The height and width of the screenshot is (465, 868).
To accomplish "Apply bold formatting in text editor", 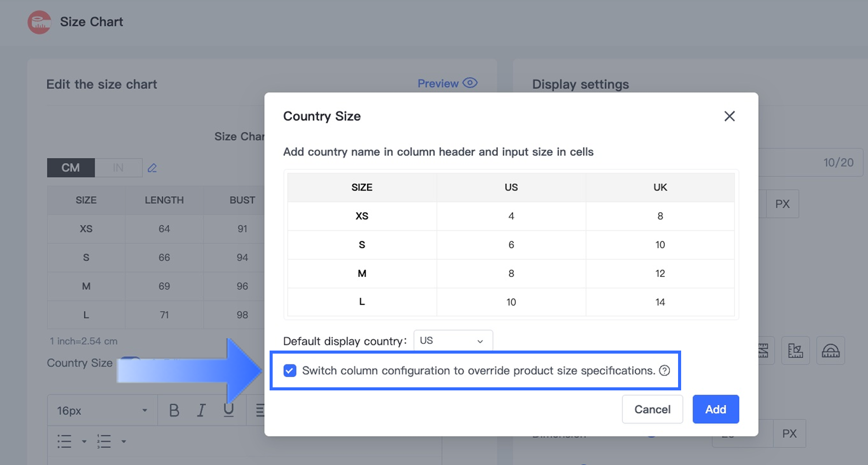I will coord(174,410).
